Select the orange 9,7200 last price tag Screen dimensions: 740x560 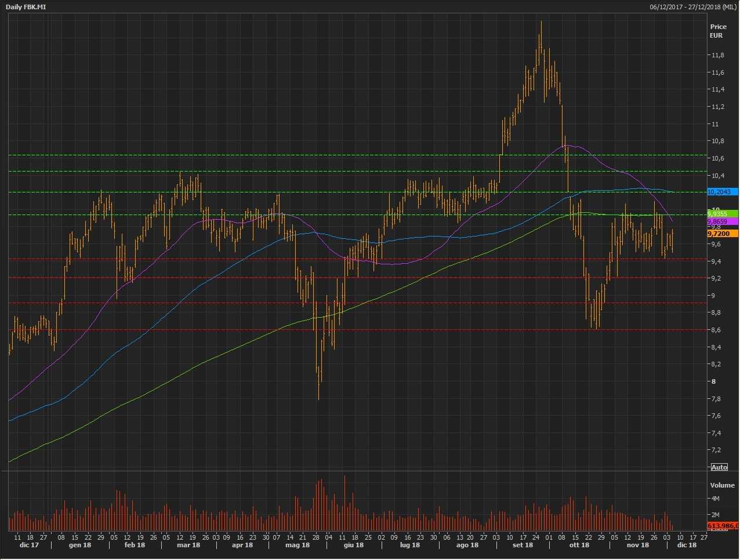(x=722, y=234)
